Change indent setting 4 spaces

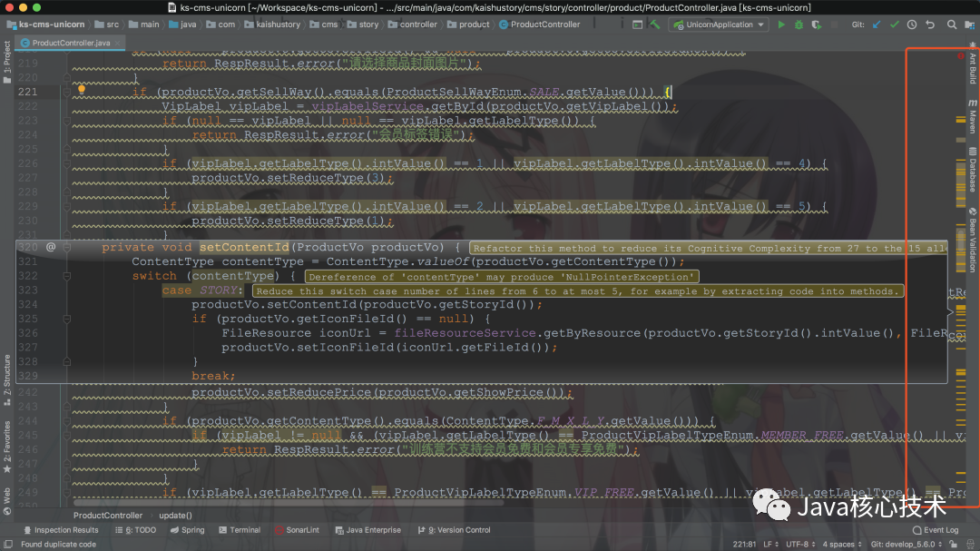click(841, 544)
